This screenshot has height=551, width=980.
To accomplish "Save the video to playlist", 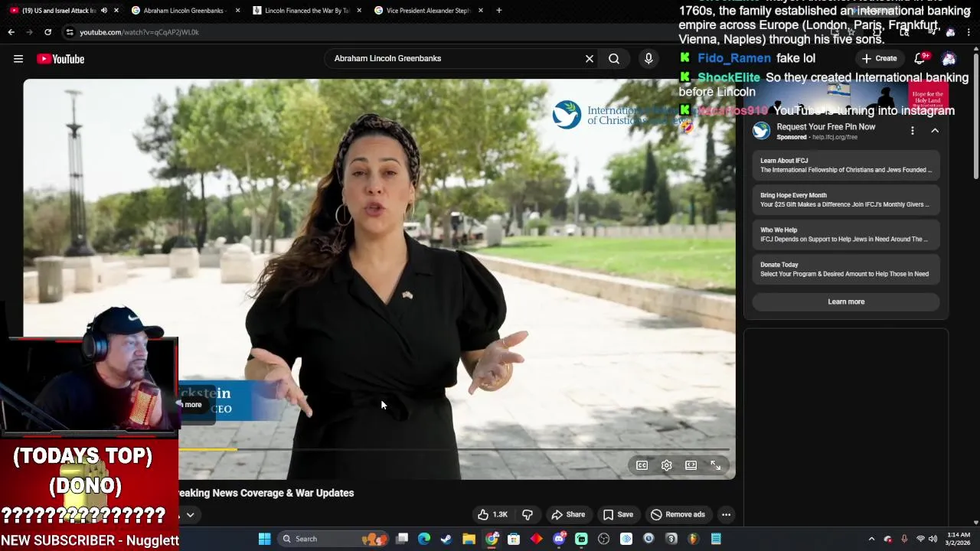I will [x=618, y=514].
